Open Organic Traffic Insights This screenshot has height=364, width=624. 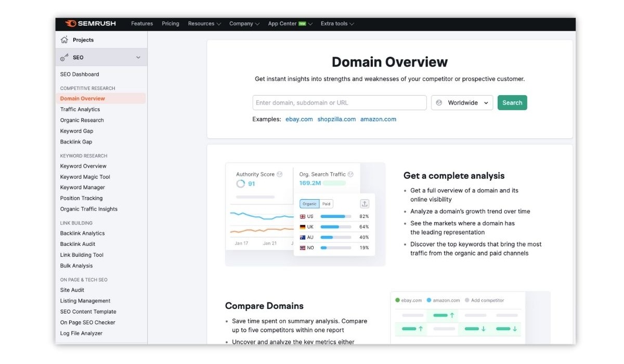pyautogui.click(x=89, y=209)
